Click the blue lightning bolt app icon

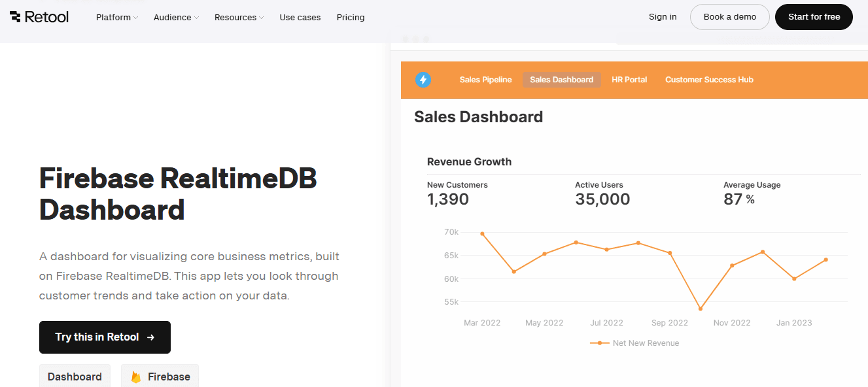pos(423,80)
